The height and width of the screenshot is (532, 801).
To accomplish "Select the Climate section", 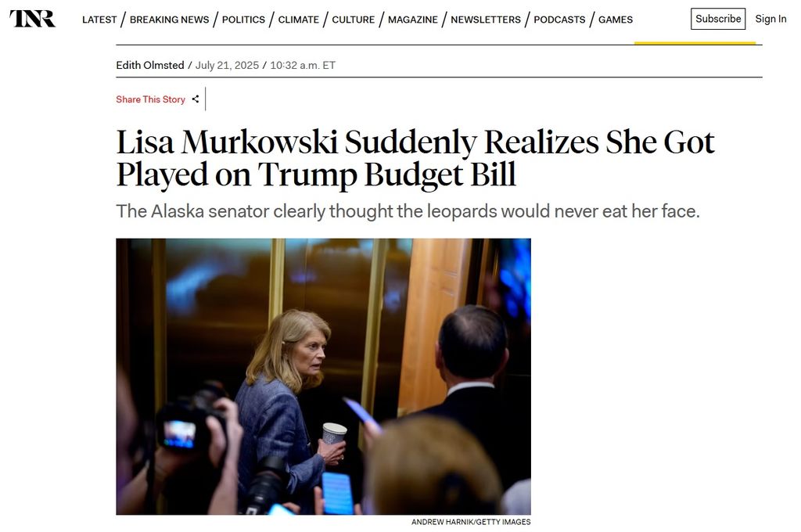I will (298, 20).
